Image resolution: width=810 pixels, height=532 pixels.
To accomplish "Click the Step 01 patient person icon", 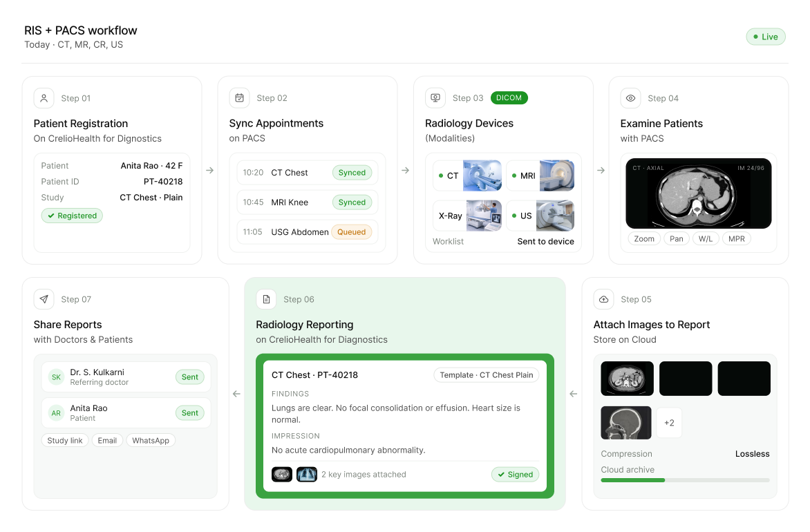I will tap(44, 98).
